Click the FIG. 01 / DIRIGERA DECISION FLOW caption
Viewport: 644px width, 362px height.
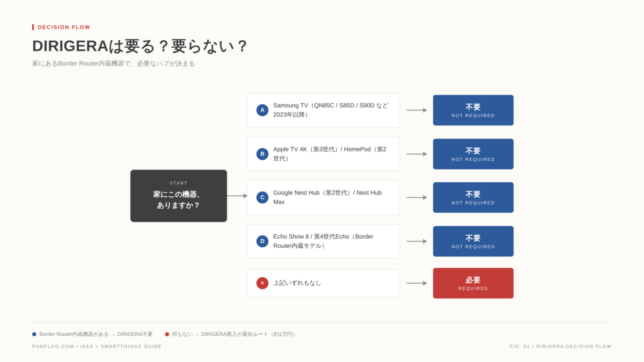[x=561, y=346]
